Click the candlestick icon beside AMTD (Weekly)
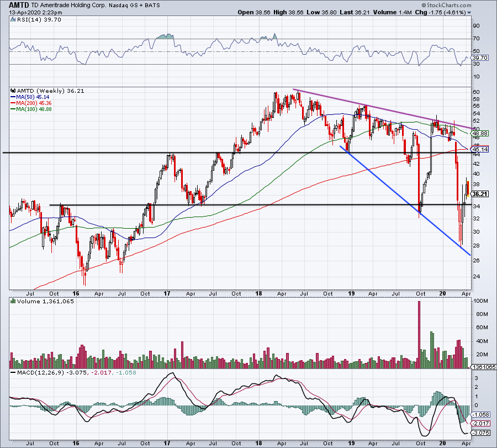Viewport: 497px width, 448px height. point(13,91)
